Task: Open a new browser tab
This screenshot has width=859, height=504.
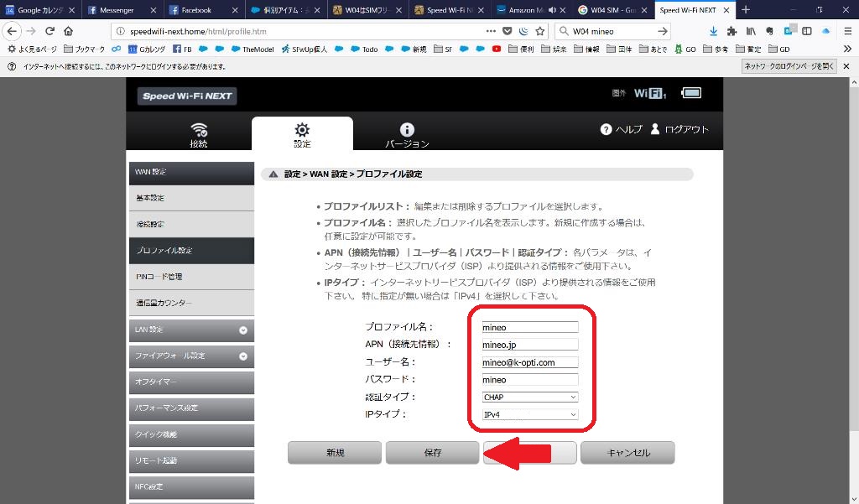Action: 746,10
